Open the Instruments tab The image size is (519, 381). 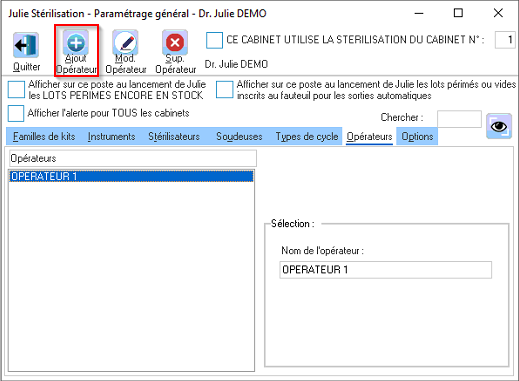[x=111, y=136]
